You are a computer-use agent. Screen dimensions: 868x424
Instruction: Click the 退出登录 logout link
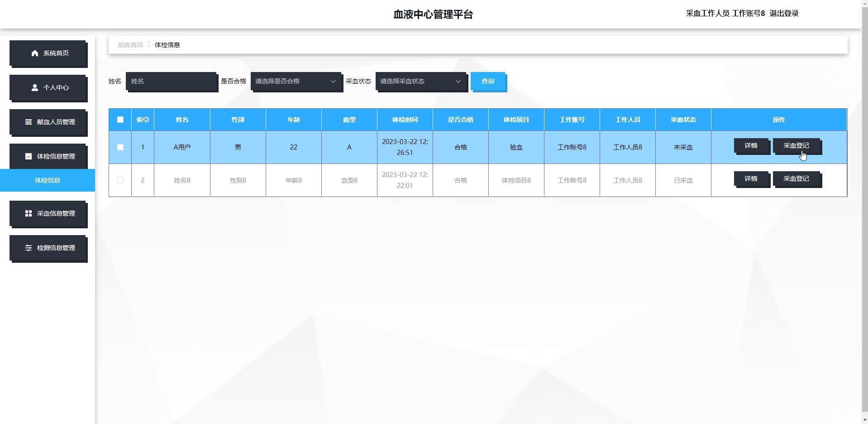784,14
